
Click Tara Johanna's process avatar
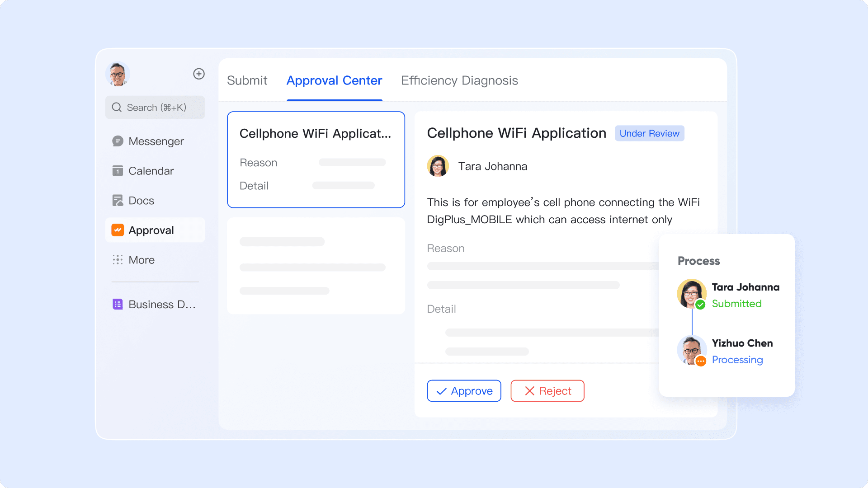pyautogui.click(x=691, y=293)
